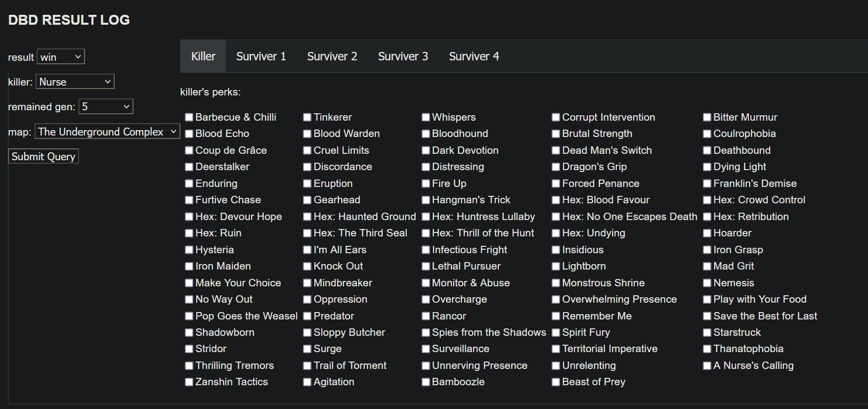This screenshot has height=409, width=868.
Task: Check the Make Your Choice checkbox
Action: 189,283
